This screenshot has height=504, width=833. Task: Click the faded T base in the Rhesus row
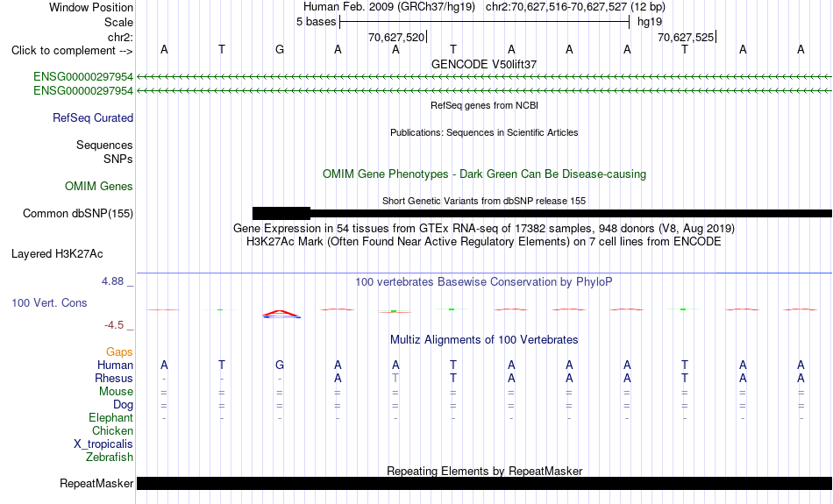click(x=395, y=378)
